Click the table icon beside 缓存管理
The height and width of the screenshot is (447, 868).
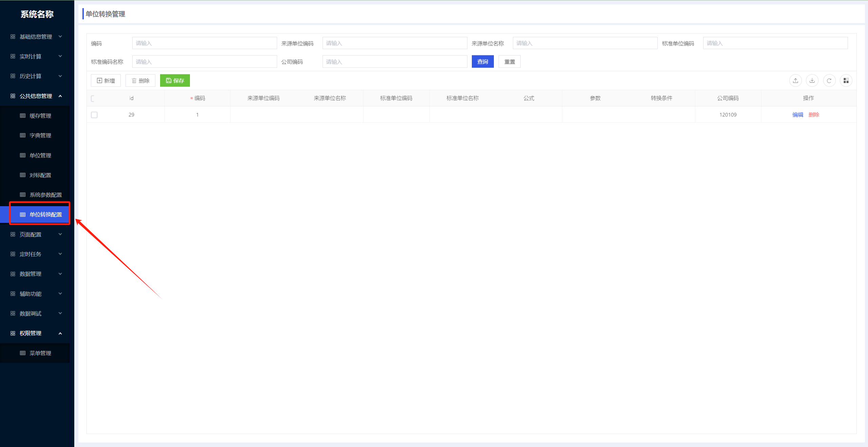[x=23, y=116]
